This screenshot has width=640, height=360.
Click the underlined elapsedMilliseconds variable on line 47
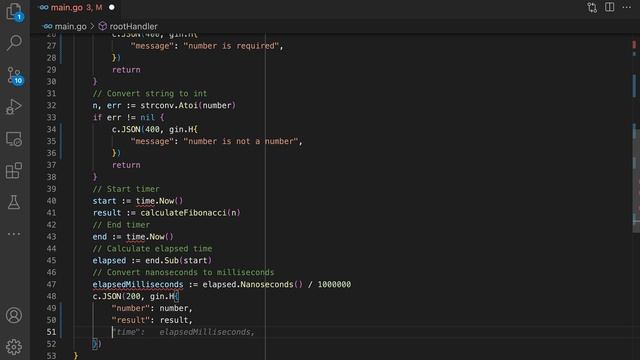point(138,284)
